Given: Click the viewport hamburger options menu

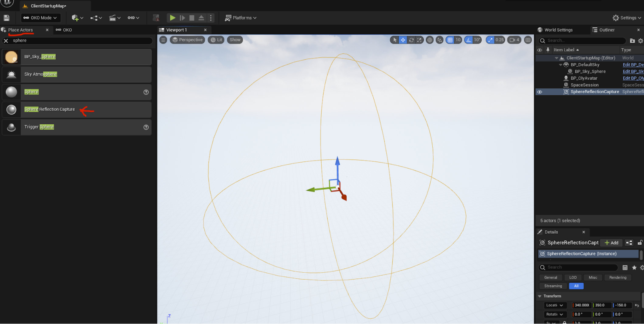Looking at the screenshot, I should click(x=163, y=40).
